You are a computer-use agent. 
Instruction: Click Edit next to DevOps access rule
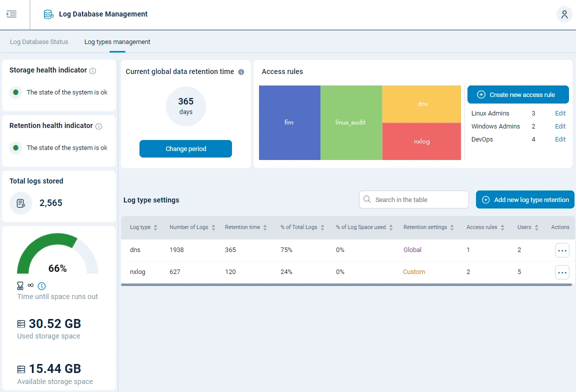[x=560, y=139]
